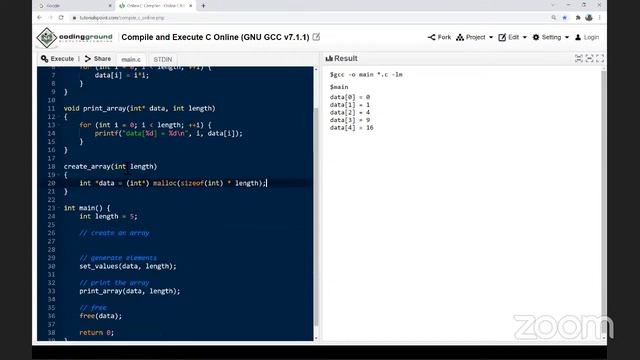Collapse the fold arrow at line 13
The width and height of the screenshot is (640, 360).
(x=59, y=125)
